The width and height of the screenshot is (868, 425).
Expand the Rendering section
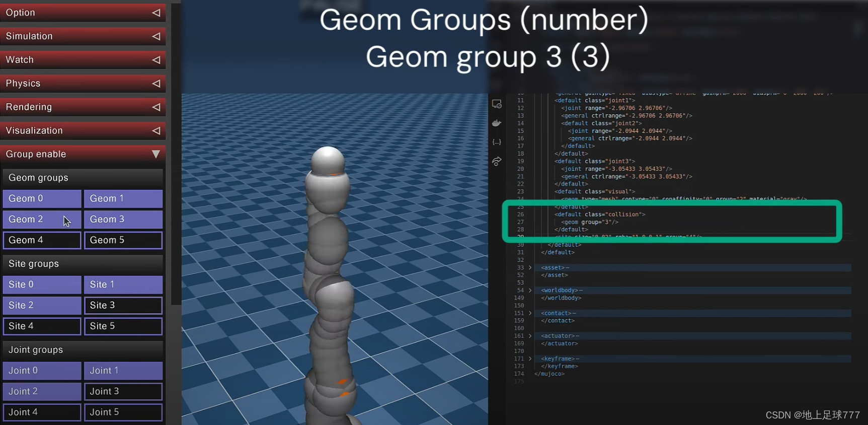pyautogui.click(x=83, y=107)
